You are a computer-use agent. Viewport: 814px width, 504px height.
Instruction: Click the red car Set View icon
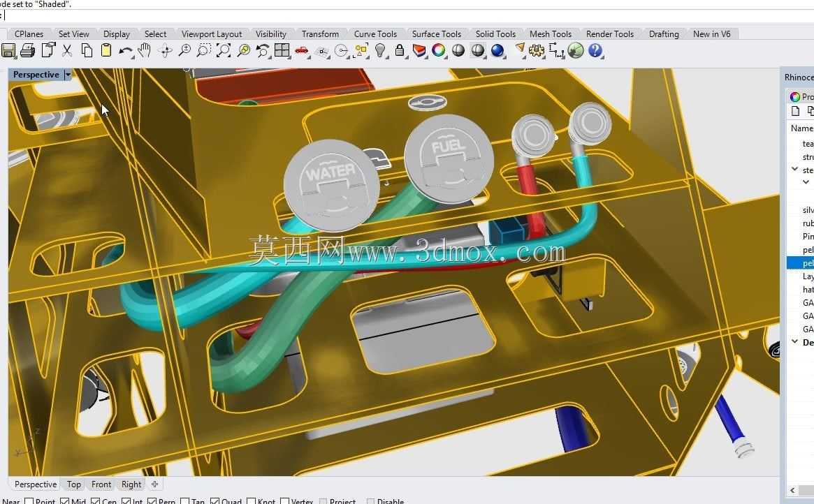tap(302, 50)
